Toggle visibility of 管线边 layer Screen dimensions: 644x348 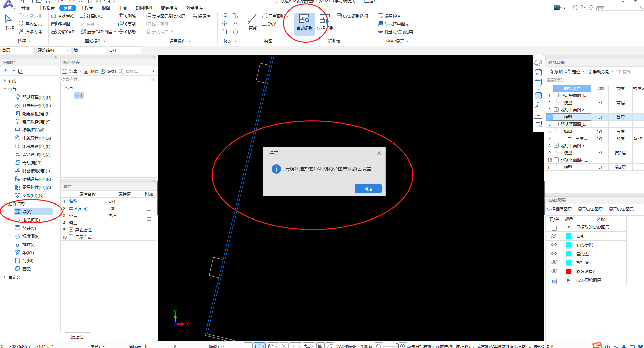[554, 254]
